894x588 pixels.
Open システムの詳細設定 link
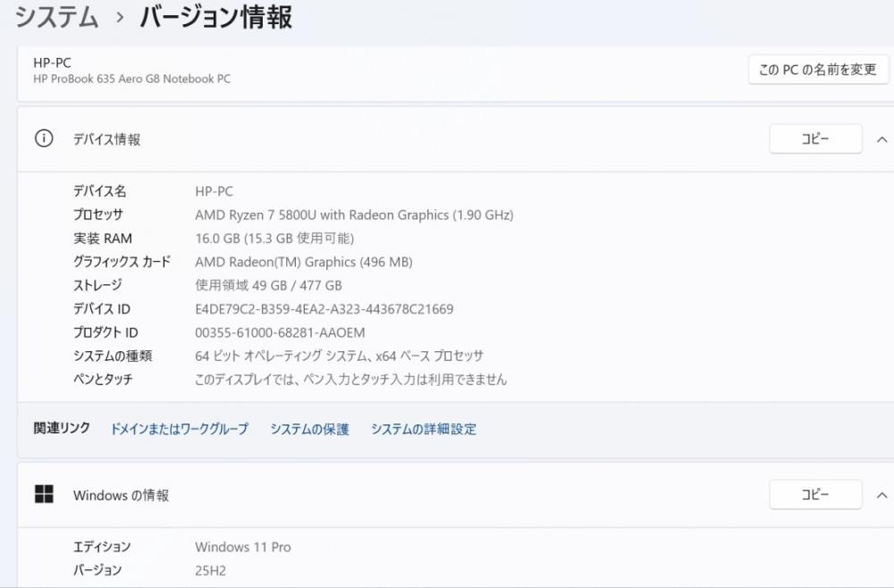click(424, 429)
